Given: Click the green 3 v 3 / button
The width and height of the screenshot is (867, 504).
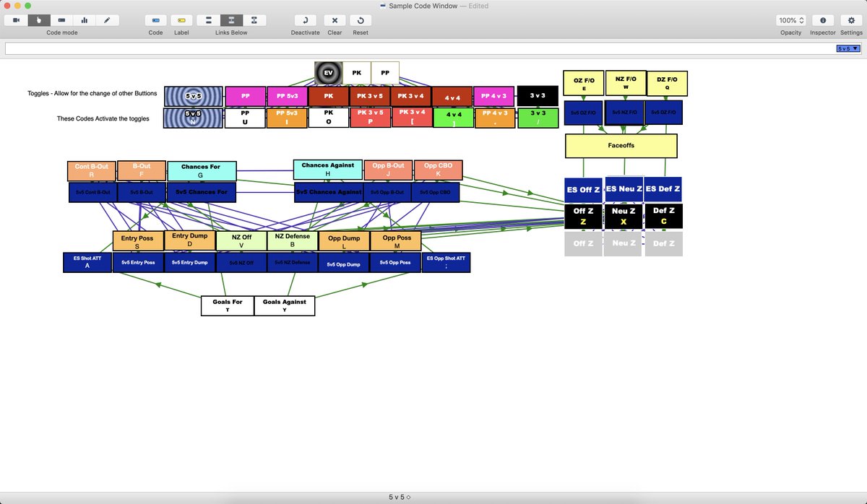Looking at the screenshot, I should pyautogui.click(x=538, y=118).
